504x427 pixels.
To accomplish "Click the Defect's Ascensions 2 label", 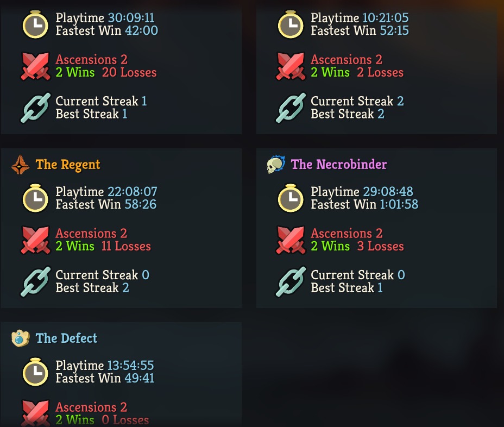I will [91, 407].
